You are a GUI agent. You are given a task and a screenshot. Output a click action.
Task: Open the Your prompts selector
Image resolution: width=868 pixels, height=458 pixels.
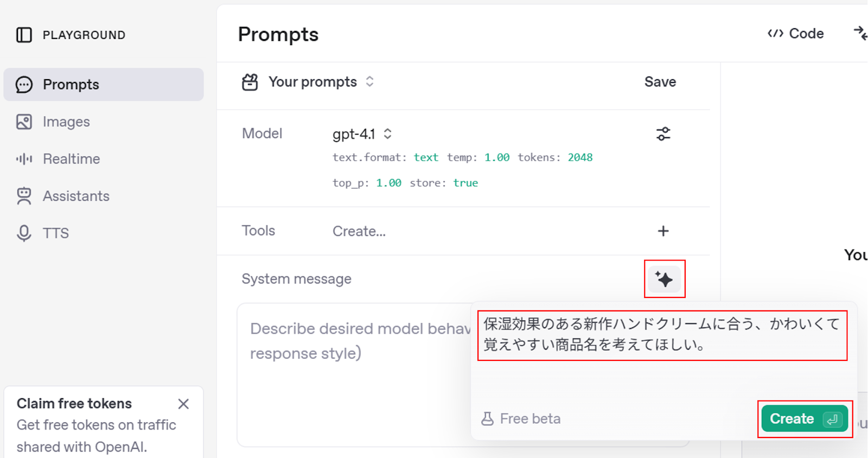coord(312,81)
